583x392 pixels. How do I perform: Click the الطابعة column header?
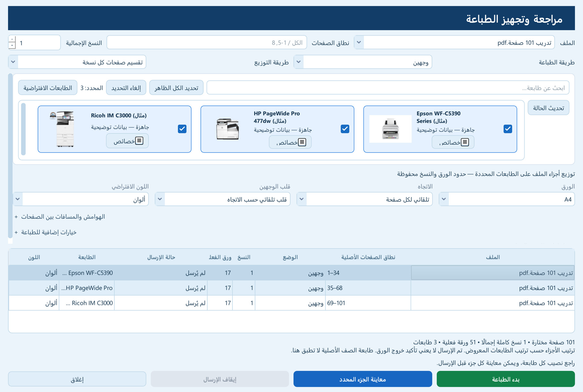click(x=87, y=257)
